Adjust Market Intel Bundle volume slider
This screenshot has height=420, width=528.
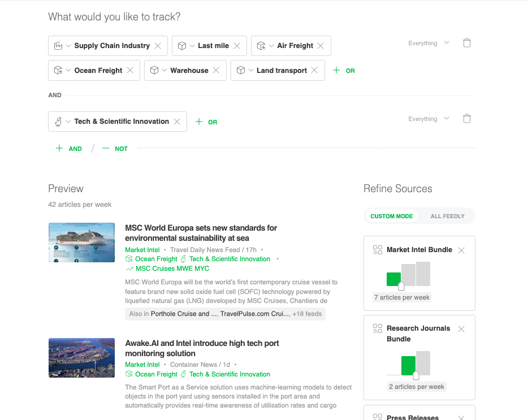point(401,285)
